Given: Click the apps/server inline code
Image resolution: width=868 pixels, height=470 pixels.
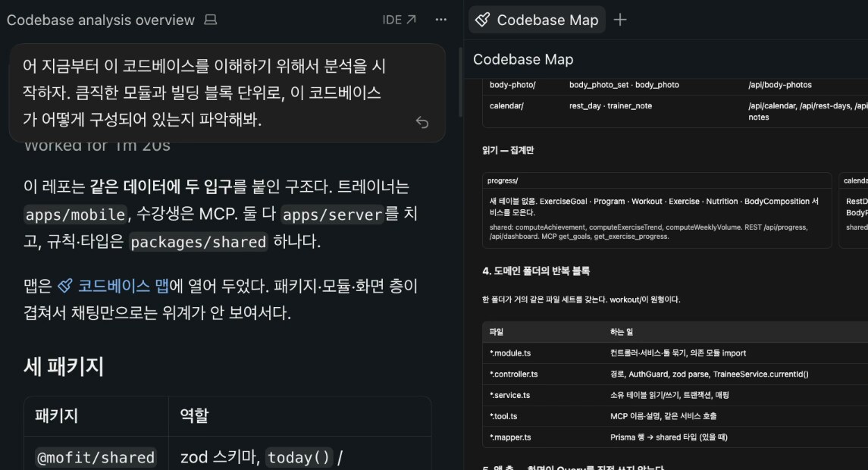Looking at the screenshot, I should point(332,215).
